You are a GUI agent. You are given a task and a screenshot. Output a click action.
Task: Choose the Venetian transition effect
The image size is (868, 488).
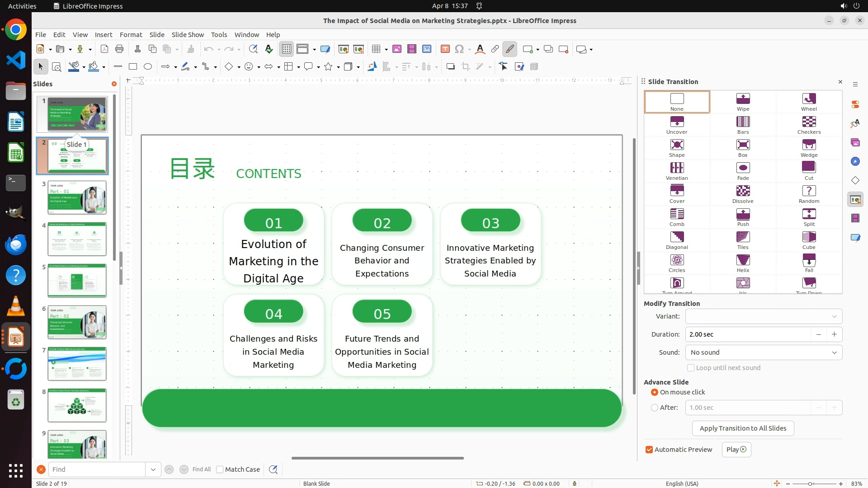tap(677, 168)
